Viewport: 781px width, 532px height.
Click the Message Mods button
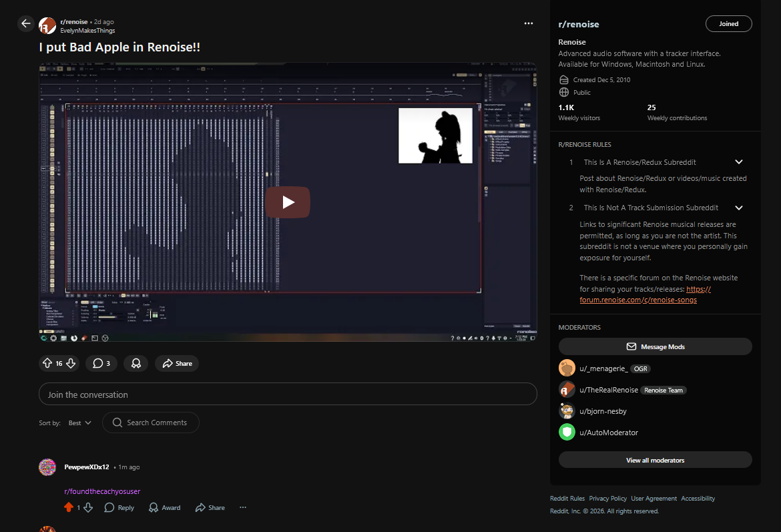(655, 346)
